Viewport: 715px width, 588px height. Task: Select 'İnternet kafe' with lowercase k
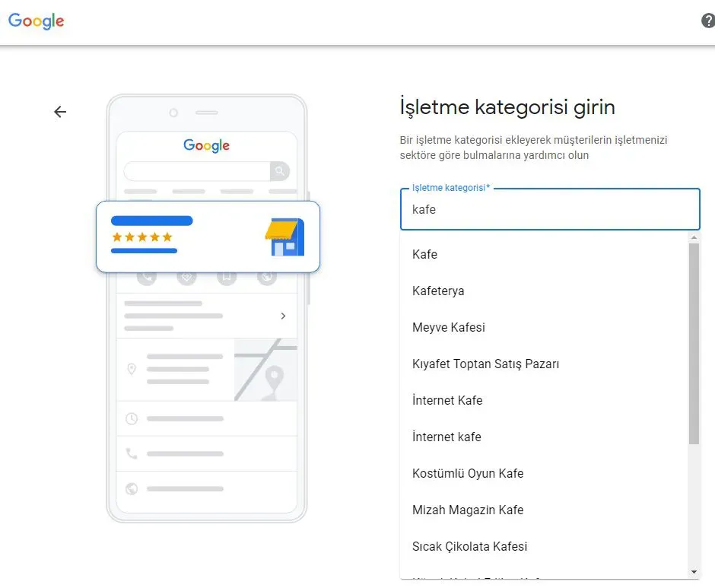pos(544,437)
